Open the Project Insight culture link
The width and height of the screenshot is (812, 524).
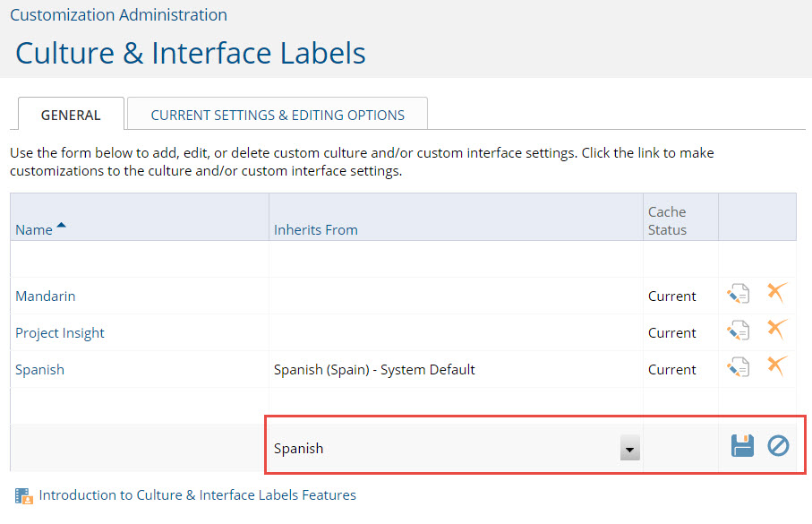pos(60,332)
